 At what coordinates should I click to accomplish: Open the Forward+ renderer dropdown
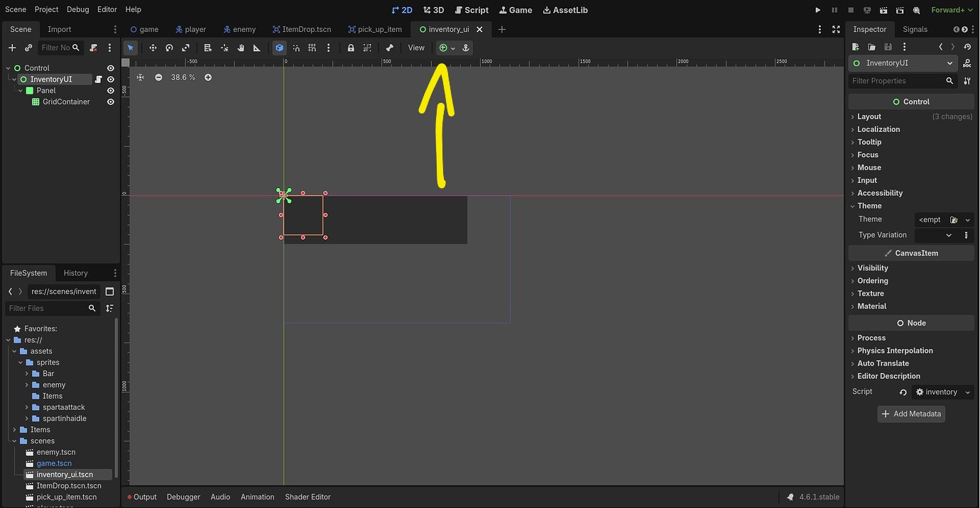[x=952, y=10]
